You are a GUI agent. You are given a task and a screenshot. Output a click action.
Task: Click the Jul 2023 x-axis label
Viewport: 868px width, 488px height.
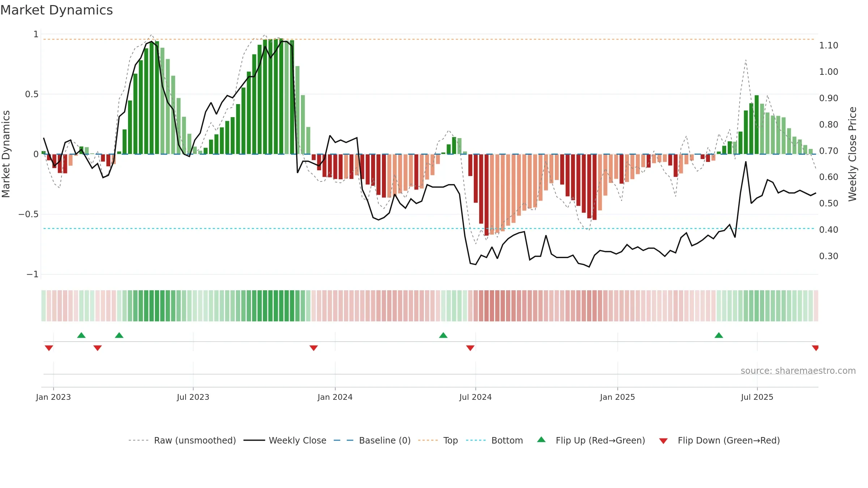pyautogui.click(x=193, y=397)
